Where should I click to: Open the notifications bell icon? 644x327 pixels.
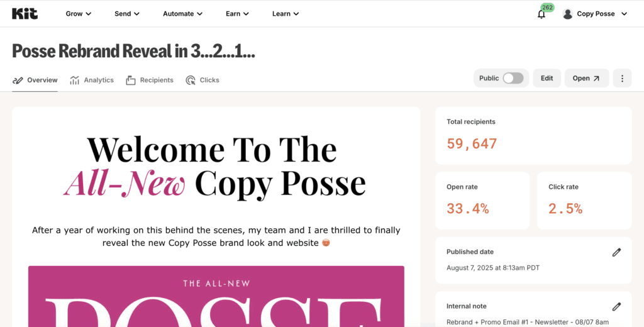[541, 14]
